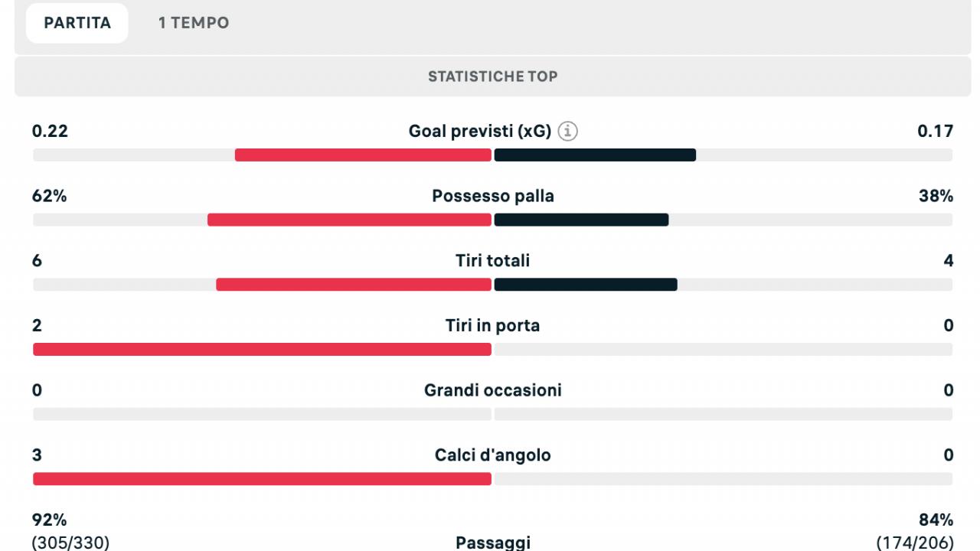Click the dark Tiri totali bar
This screenshot has height=551, width=980.
(586, 285)
